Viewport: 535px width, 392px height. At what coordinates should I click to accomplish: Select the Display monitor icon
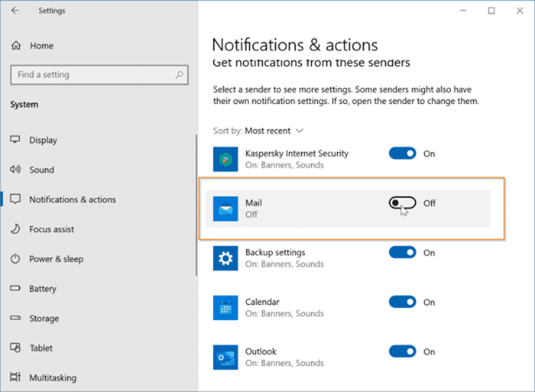(15, 140)
